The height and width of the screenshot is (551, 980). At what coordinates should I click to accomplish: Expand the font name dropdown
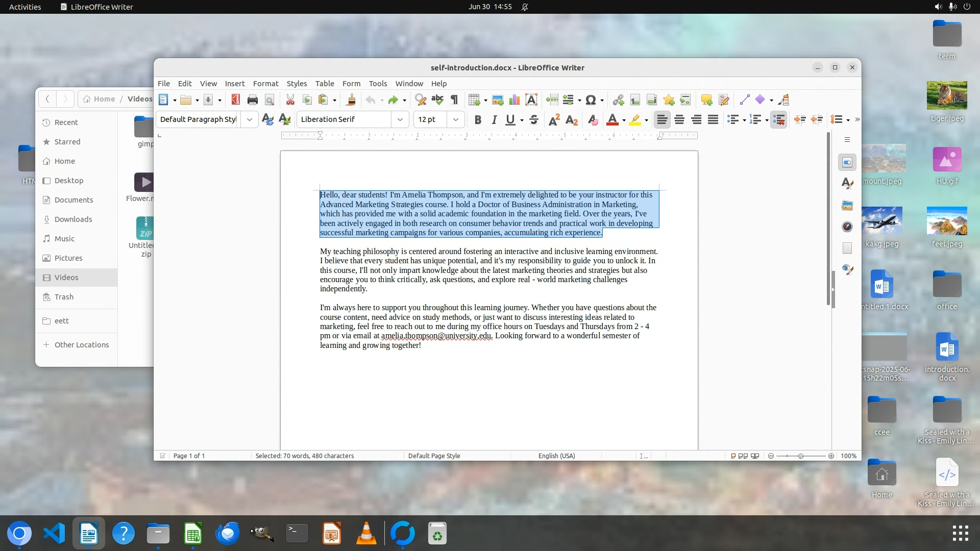pyautogui.click(x=400, y=119)
